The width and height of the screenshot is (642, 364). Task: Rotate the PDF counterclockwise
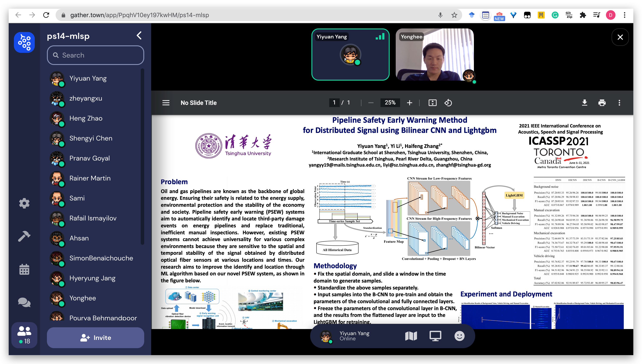click(x=448, y=103)
